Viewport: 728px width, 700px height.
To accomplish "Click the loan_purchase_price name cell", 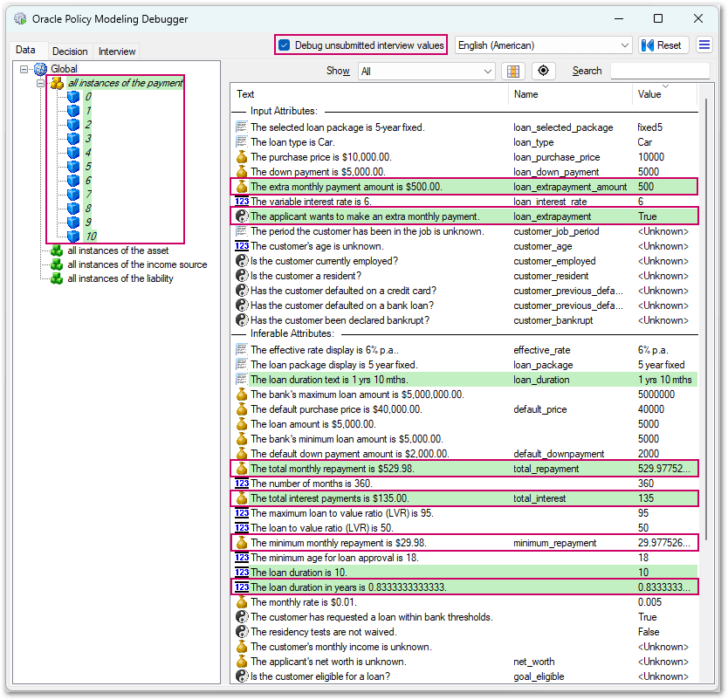I will [557, 157].
